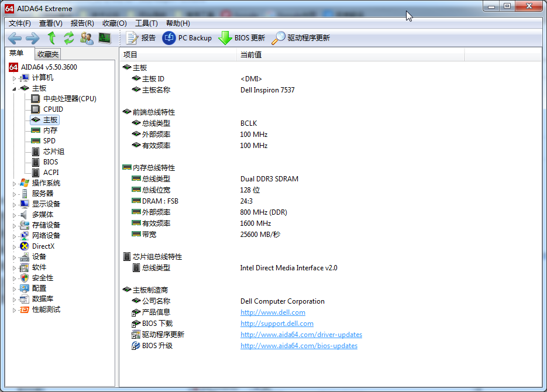Image resolution: width=547 pixels, height=392 pixels.
Task: Click the 数据库 database icon in tree
Action: coord(25,299)
